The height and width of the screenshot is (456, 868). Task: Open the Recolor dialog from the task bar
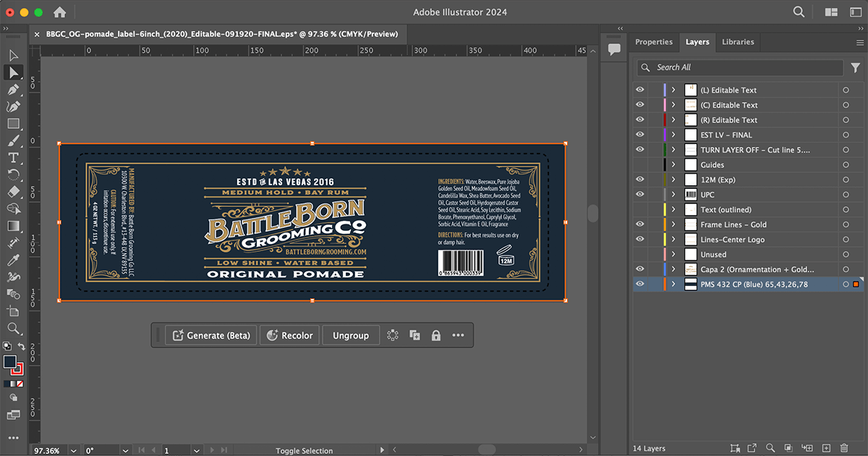coord(289,335)
